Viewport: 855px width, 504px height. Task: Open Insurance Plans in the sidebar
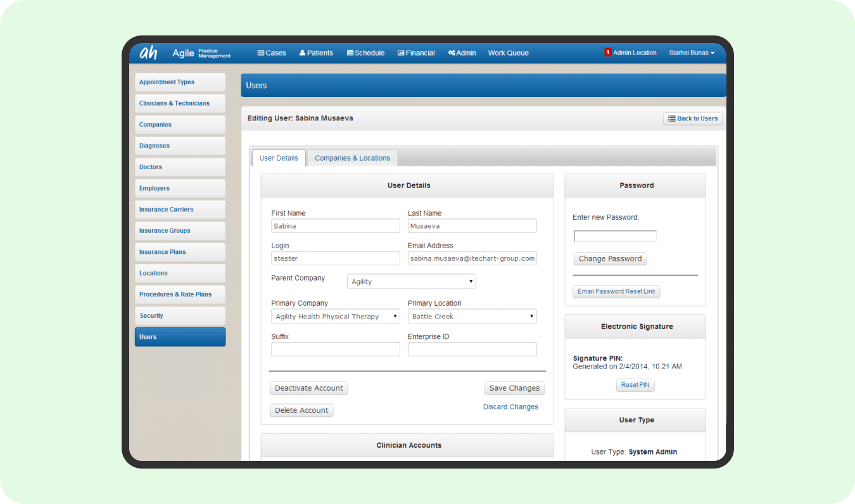pyautogui.click(x=180, y=252)
